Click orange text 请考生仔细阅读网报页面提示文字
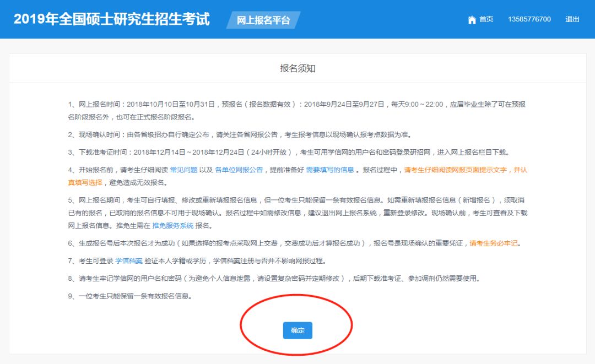 pos(455,170)
